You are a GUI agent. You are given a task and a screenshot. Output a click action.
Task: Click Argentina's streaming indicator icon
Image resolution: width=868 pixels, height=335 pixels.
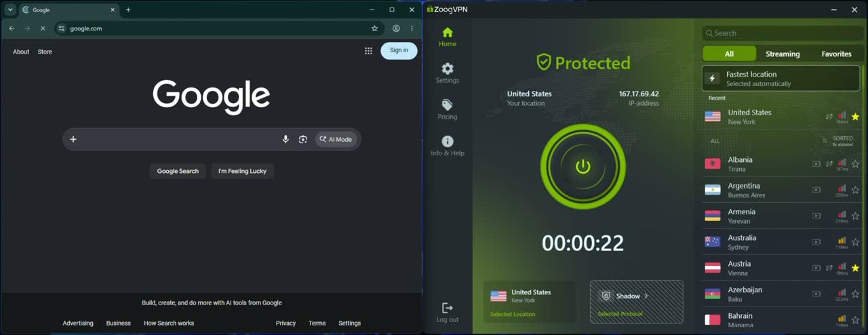[816, 190]
